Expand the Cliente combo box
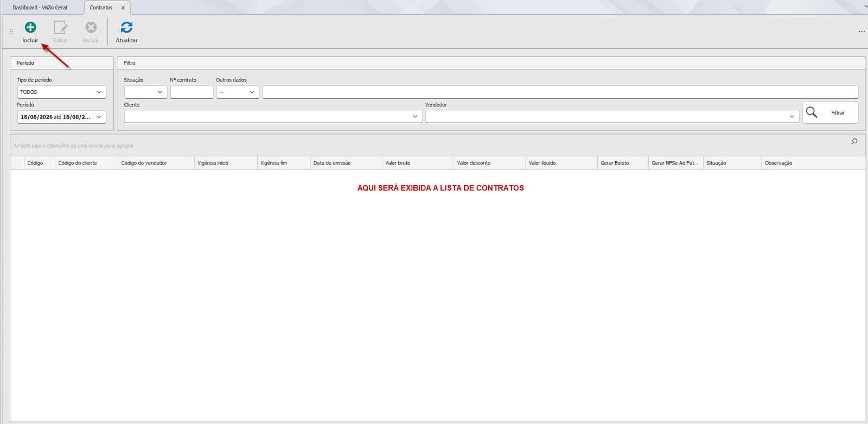The height and width of the screenshot is (424, 868). point(415,117)
